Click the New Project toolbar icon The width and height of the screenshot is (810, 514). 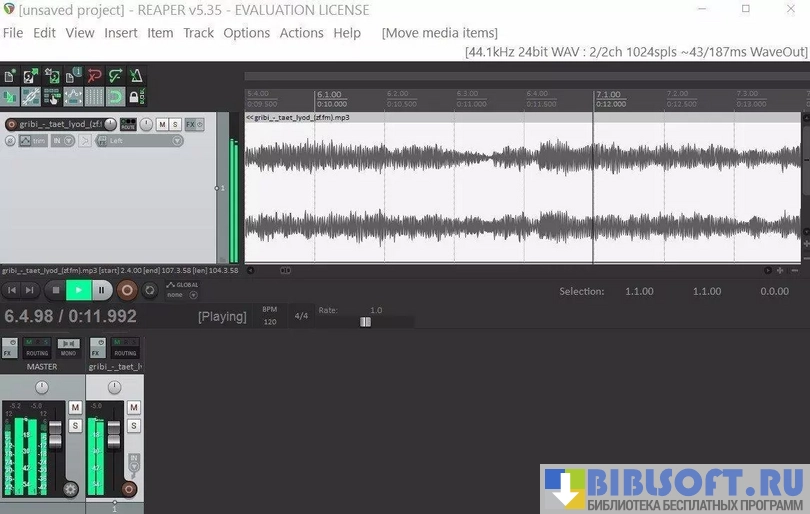tap(11, 75)
